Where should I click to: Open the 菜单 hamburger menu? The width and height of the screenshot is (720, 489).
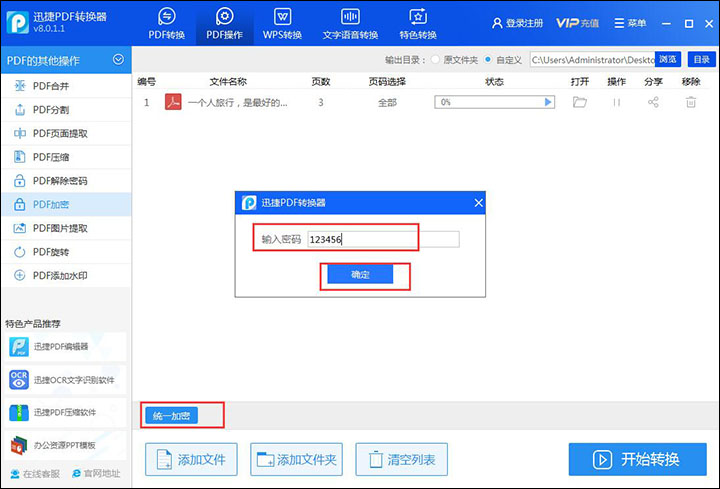click(x=630, y=23)
